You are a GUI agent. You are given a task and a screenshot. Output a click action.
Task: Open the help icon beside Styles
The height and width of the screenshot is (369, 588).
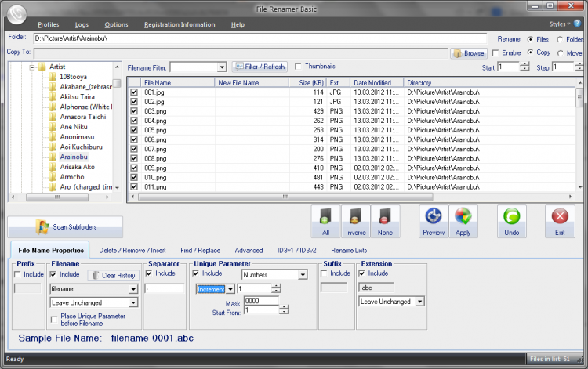point(578,24)
